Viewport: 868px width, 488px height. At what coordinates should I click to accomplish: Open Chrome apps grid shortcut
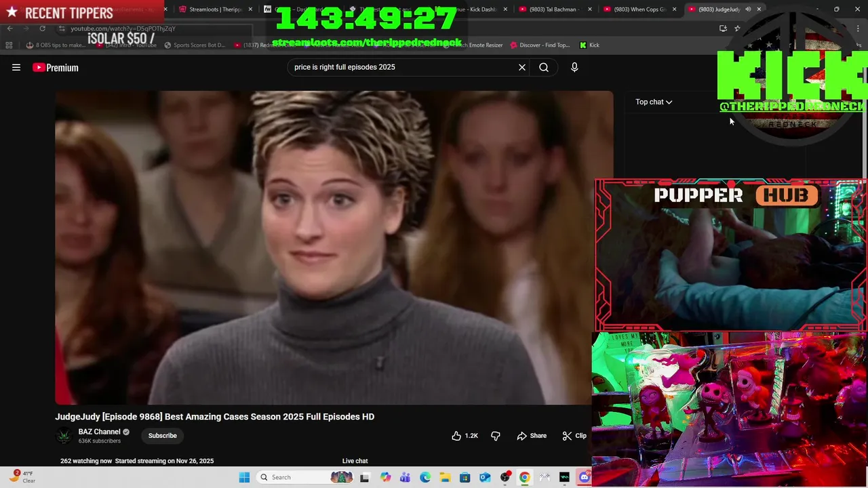pos(9,45)
